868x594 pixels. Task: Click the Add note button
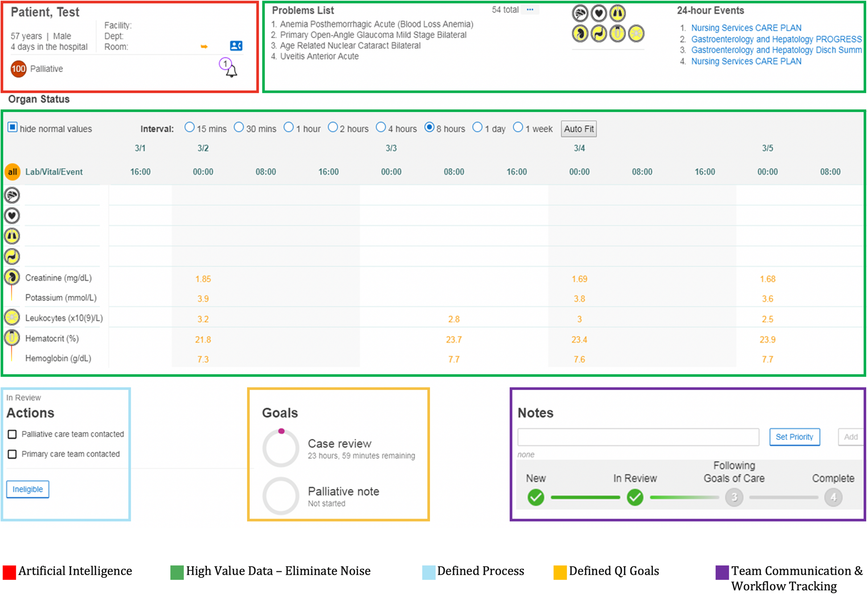pyautogui.click(x=851, y=437)
